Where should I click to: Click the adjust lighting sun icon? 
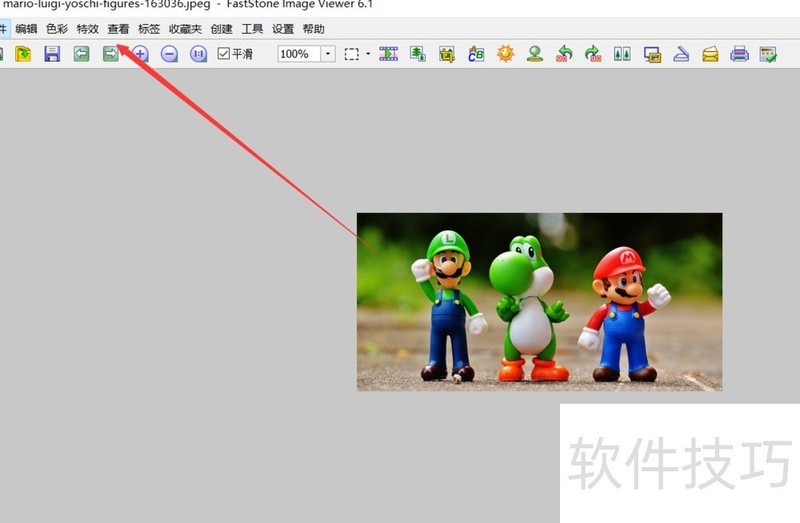click(506, 54)
